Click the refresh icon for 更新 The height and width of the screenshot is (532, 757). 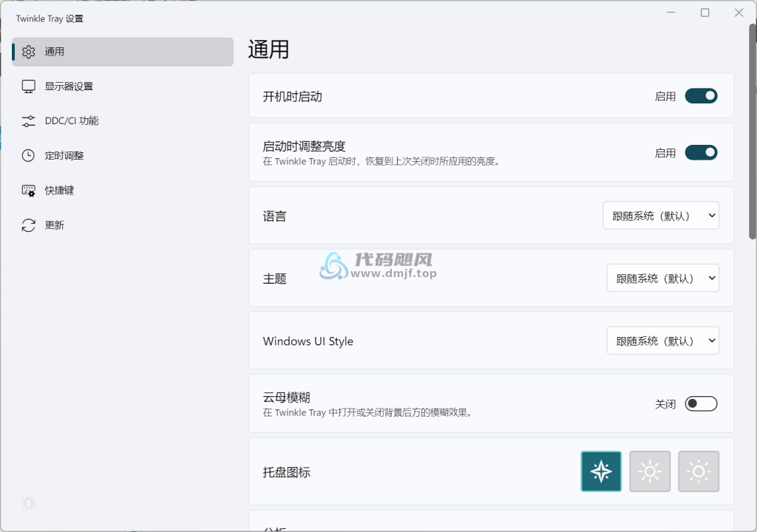pos(29,225)
